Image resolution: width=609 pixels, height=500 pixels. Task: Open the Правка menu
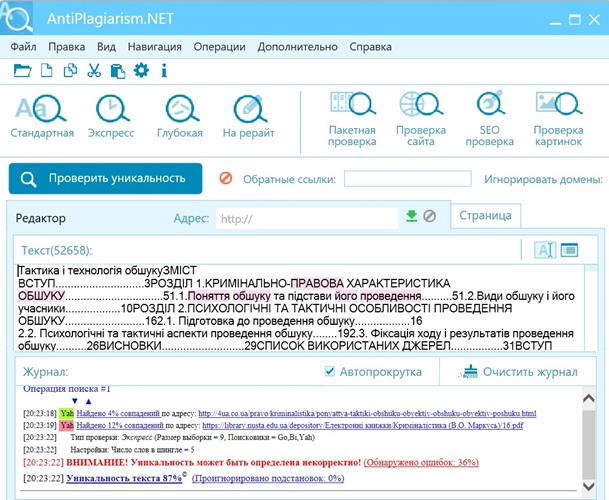[66, 47]
